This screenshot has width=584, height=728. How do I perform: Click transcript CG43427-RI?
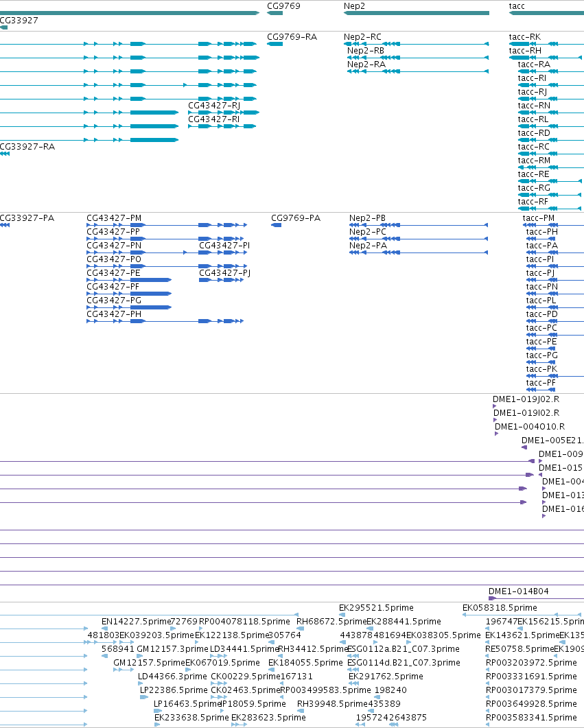pyautogui.click(x=214, y=119)
